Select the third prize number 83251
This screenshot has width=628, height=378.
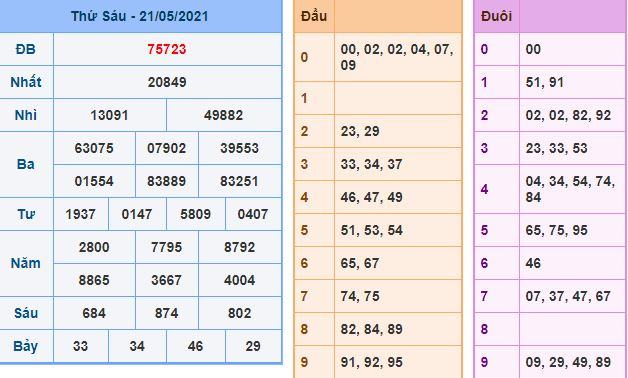point(239,181)
